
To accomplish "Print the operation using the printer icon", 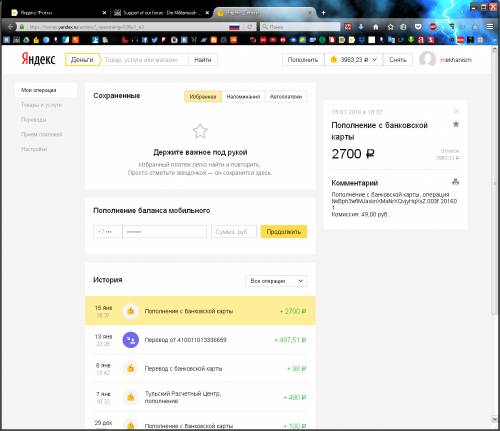I will click(455, 182).
